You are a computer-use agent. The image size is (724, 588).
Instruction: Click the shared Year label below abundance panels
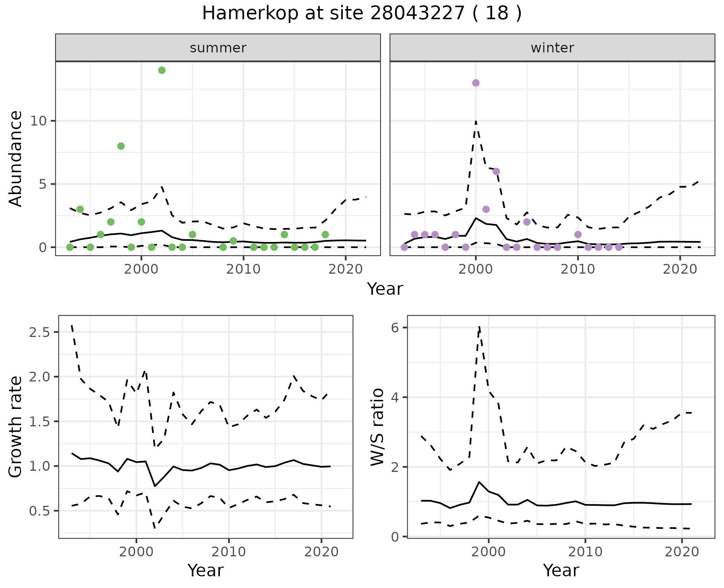click(385, 289)
